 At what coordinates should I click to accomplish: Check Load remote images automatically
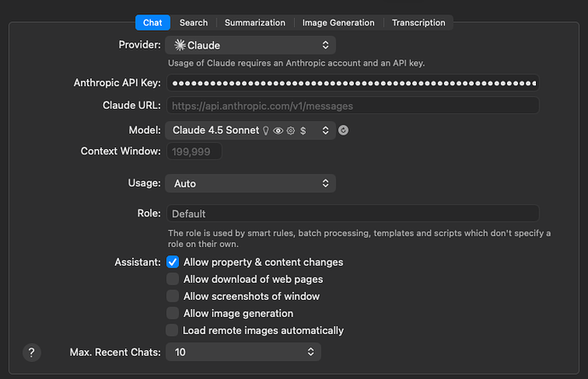coord(173,330)
